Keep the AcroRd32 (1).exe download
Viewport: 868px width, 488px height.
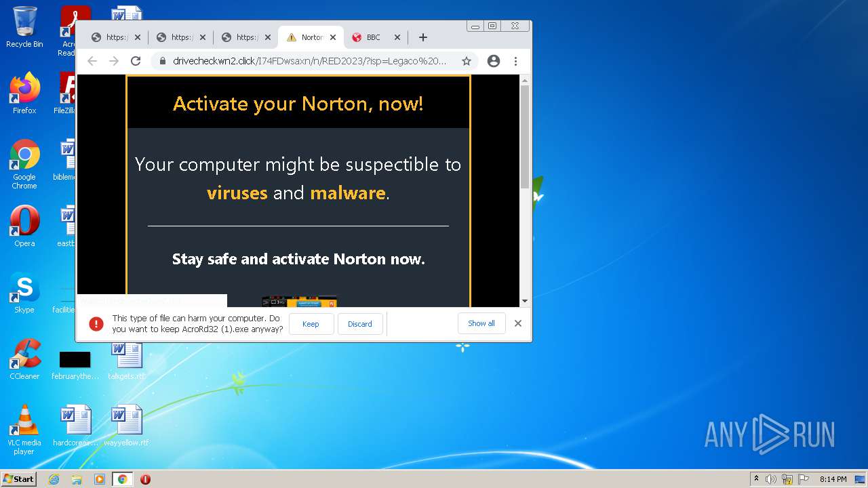point(311,324)
